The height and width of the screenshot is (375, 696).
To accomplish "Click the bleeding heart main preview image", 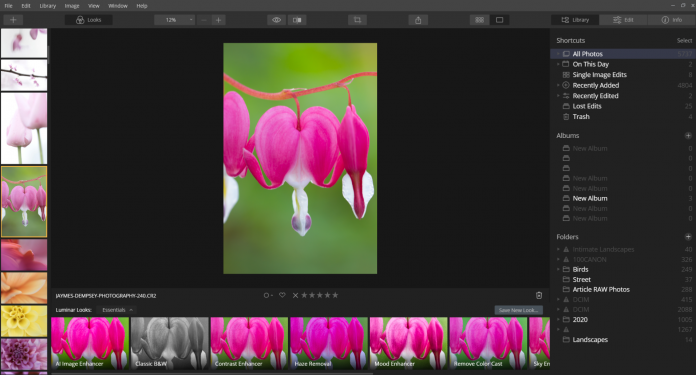I will pos(300,158).
